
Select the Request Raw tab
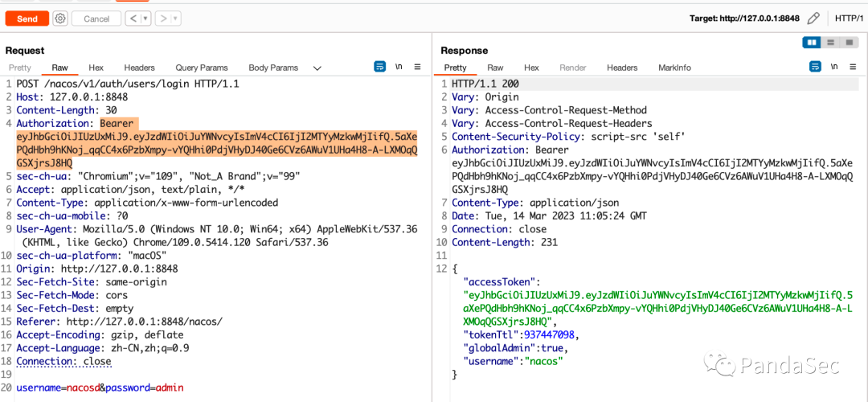tap(59, 68)
